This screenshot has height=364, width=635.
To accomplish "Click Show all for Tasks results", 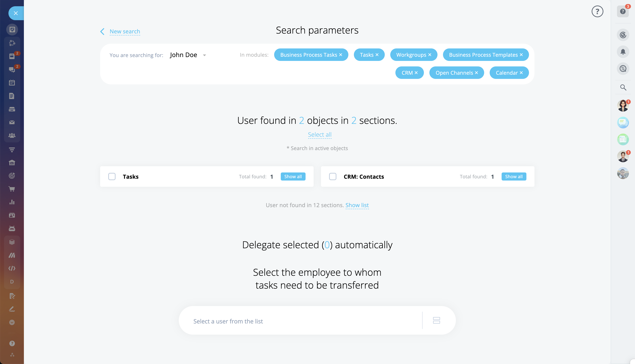I will (x=293, y=176).
